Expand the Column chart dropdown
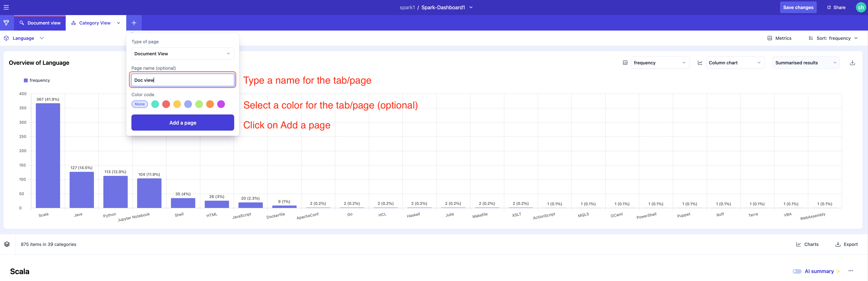 [735, 63]
